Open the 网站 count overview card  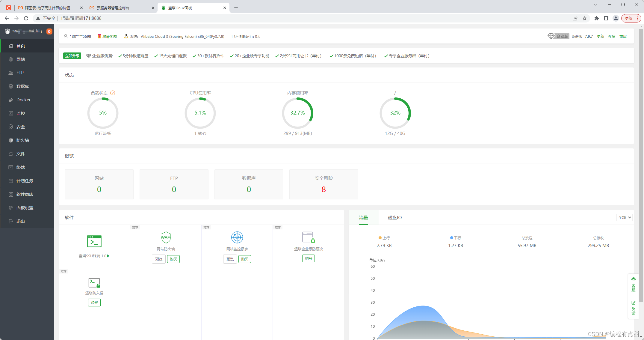pyautogui.click(x=99, y=184)
